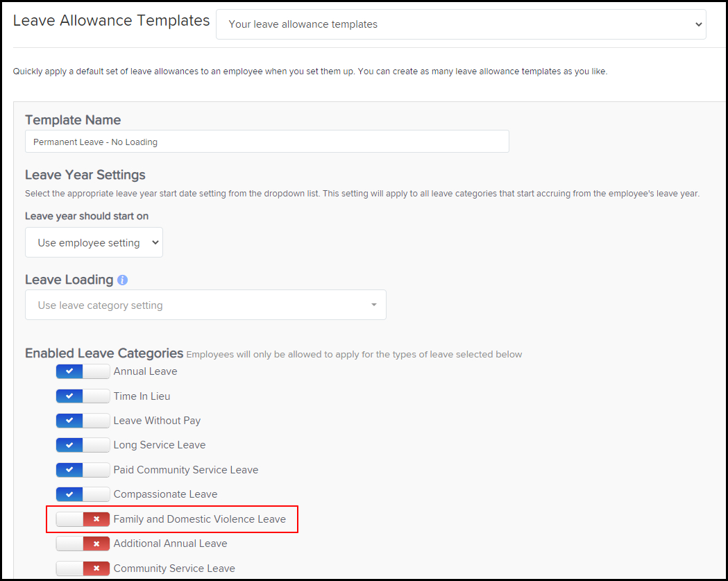Turn off Time In Lieu toggle

[x=83, y=396]
